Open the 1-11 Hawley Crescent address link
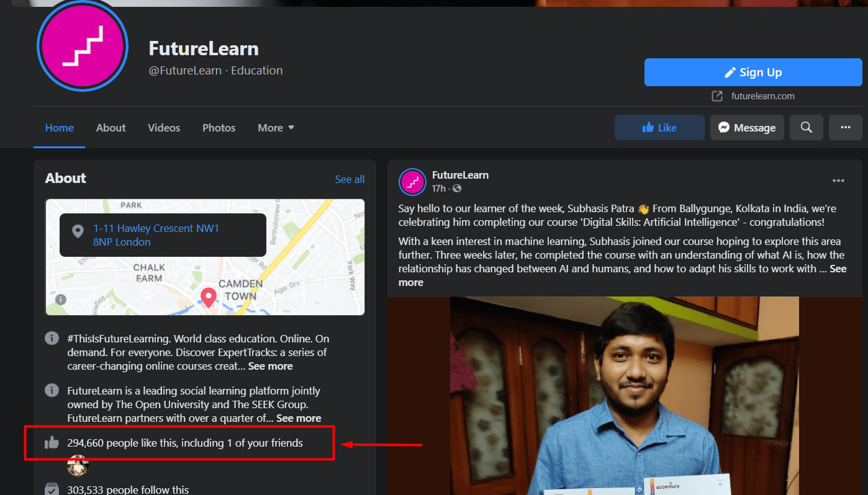 click(156, 235)
